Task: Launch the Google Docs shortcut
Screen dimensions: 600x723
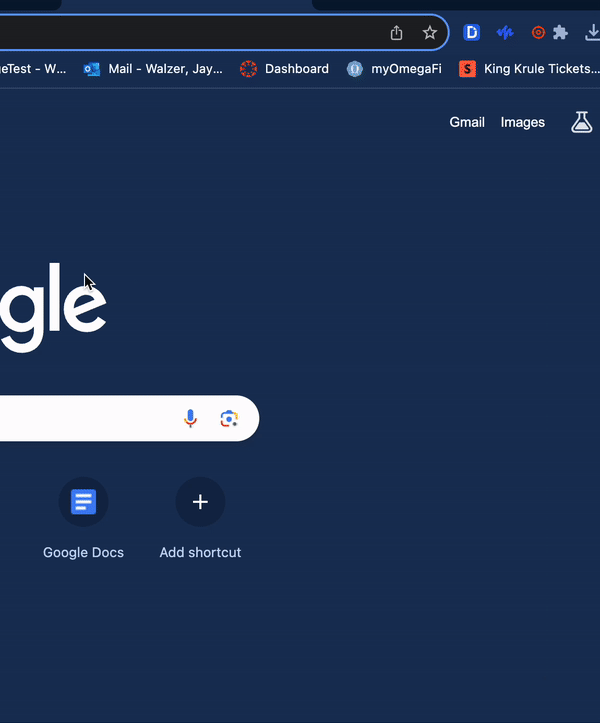Action: [x=84, y=502]
